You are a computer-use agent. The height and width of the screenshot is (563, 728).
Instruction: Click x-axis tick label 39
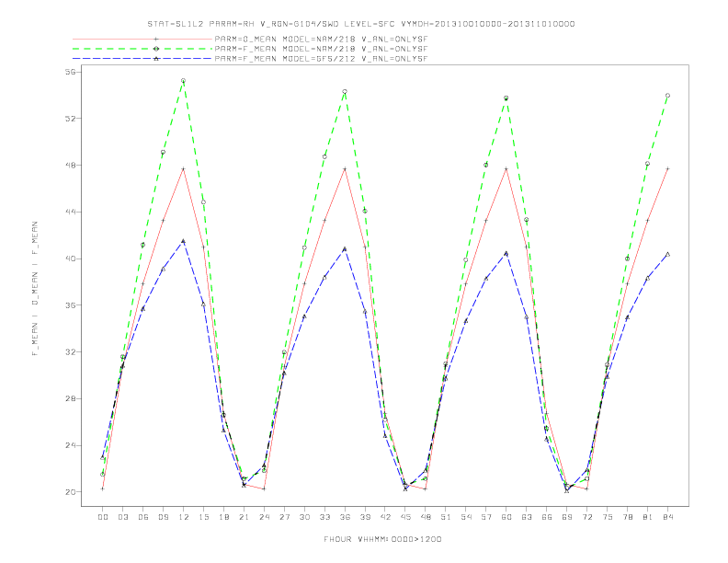pyautogui.click(x=365, y=517)
